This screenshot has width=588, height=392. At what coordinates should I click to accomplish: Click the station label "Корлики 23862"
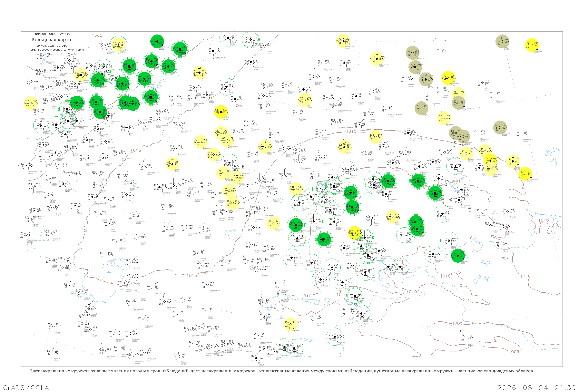(x=379, y=98)
